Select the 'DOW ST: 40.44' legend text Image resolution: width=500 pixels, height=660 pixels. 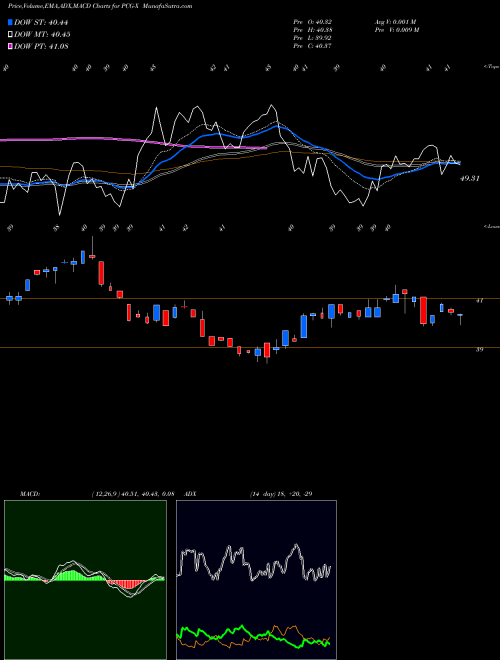click(x=41, y=22)
